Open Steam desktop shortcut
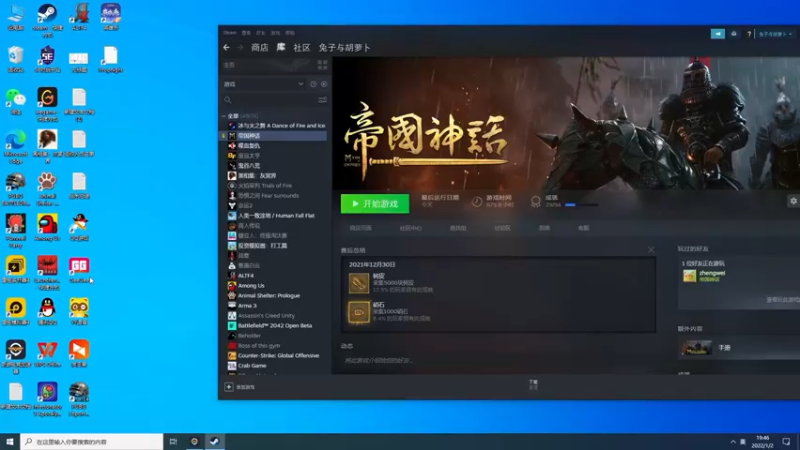 point(47,20)
